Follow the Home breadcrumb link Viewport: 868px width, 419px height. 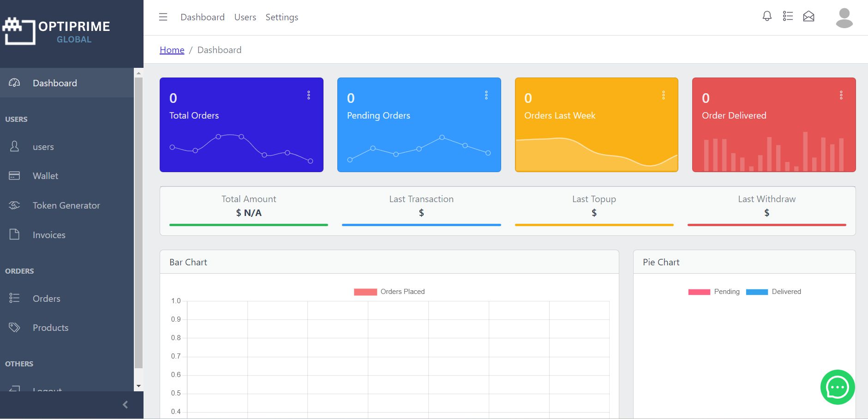coord(172,50)
